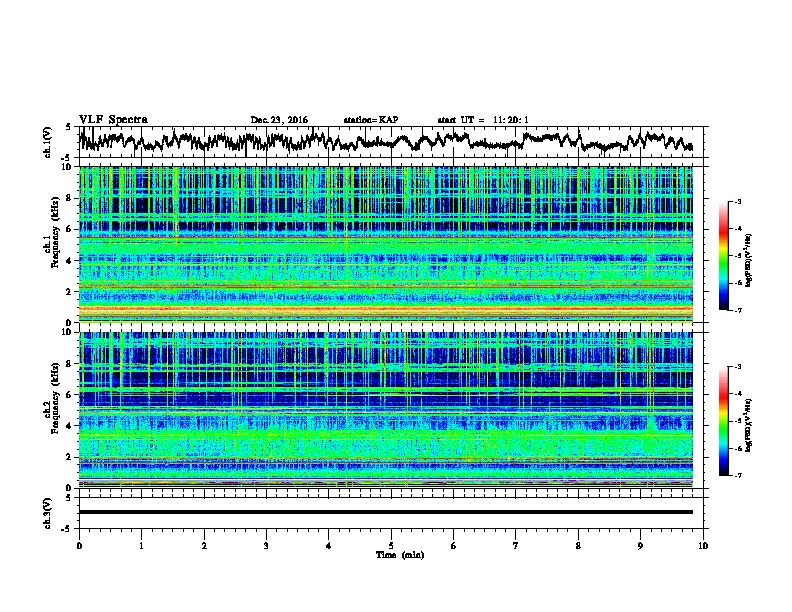Click the 'start UT = 11:20:1' text
Image resolution: width=792 pixels, height=612 pixels.
(483, 120)
